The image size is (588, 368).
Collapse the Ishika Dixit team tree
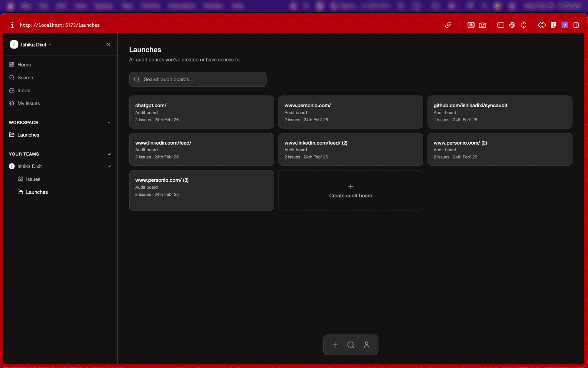109,166
